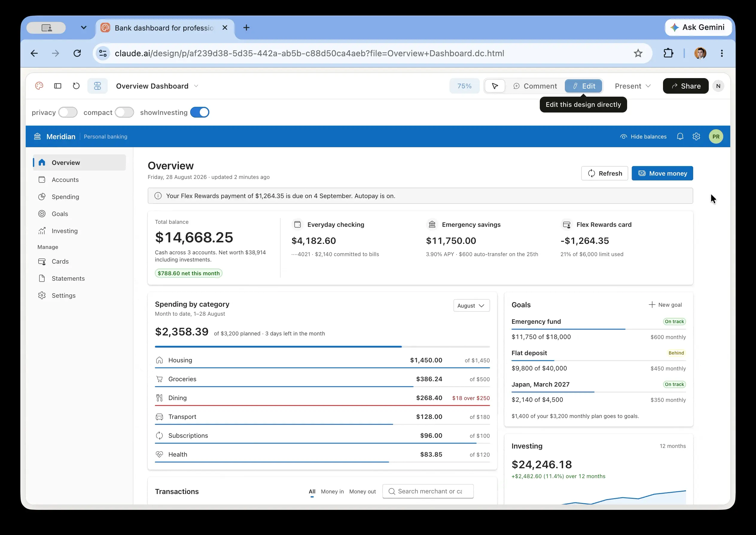
Task: Open the Overview nav item
Action: point(79,162)
